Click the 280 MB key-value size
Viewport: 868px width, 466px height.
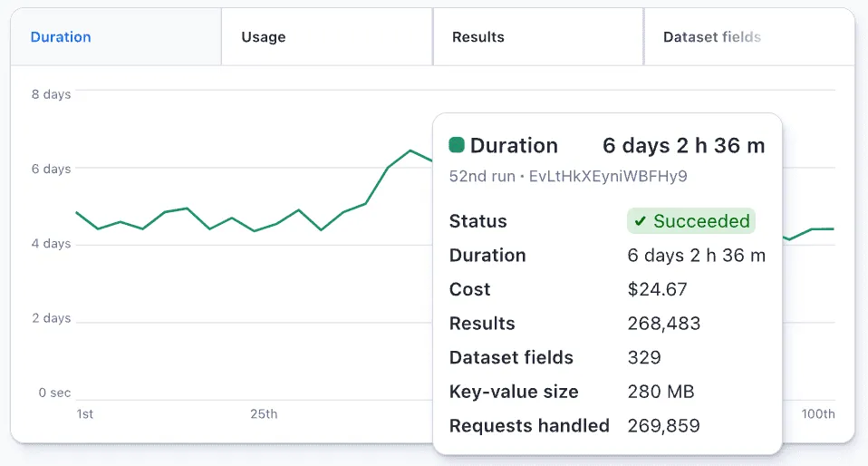click(x=661, y=393)
